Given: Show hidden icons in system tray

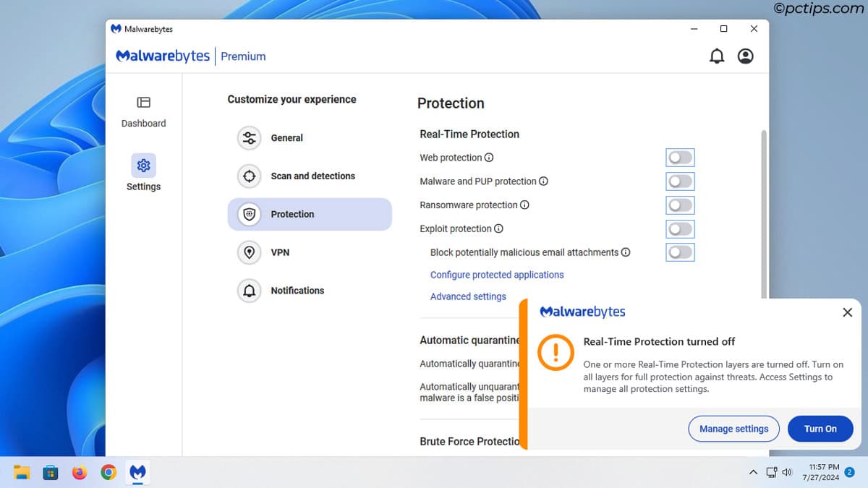Looking at the screenshot, I should click(753, 473).
